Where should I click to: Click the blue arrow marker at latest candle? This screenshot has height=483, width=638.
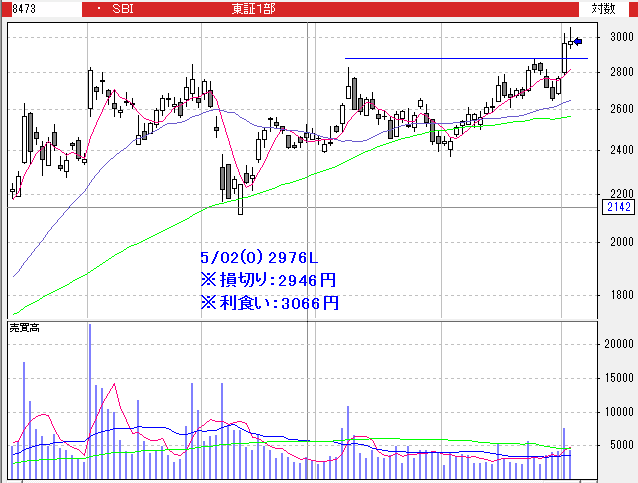(578, 42)
